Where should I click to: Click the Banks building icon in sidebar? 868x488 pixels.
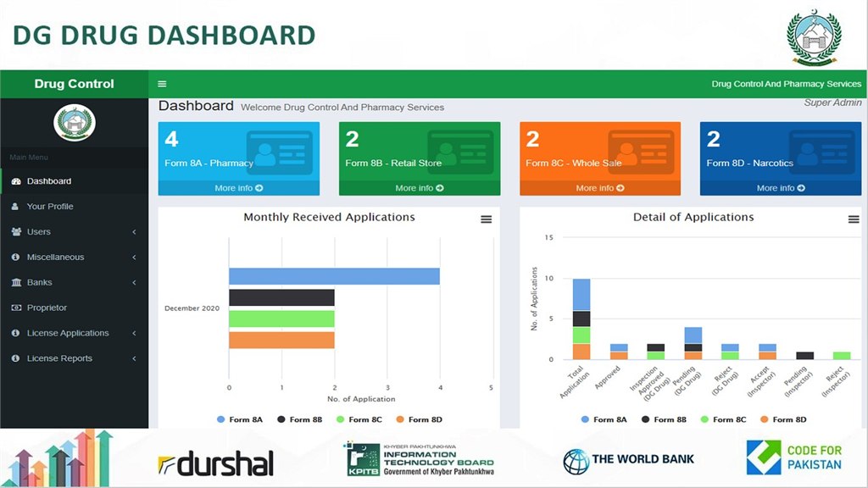(15, 283)
